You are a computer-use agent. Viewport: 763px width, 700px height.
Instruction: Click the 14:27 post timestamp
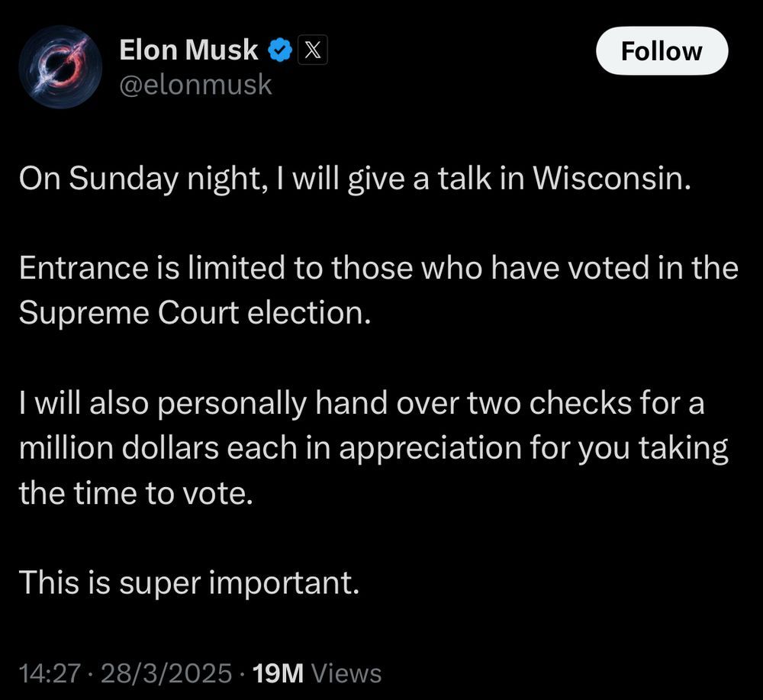[x=49, y=673]
